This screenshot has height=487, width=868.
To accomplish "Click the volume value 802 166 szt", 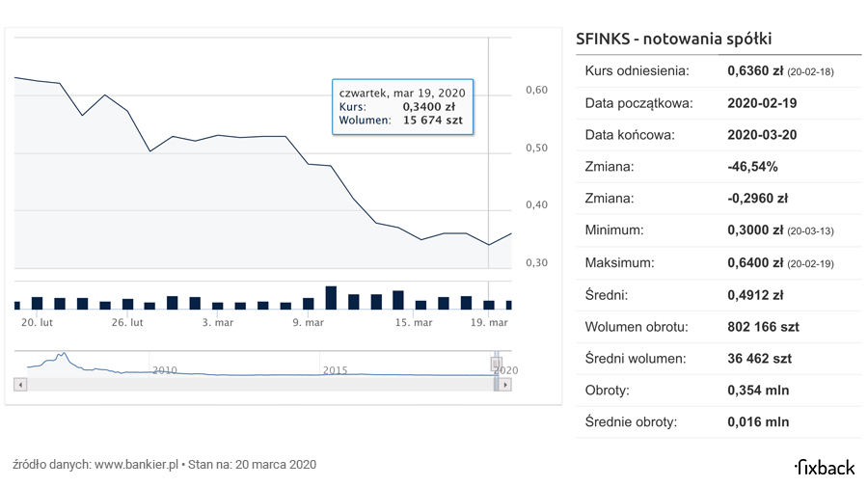I will (x=764, y=327).
